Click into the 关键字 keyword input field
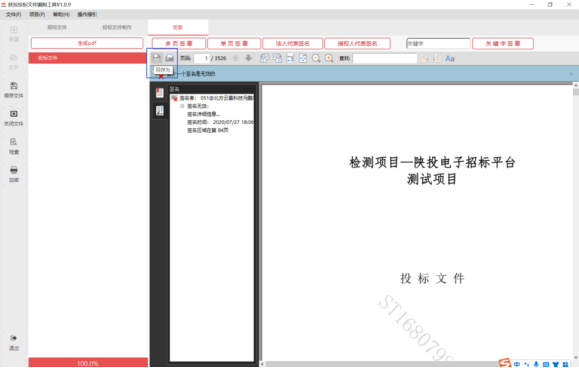Screen dimensions: 579x368 [438, 44]
